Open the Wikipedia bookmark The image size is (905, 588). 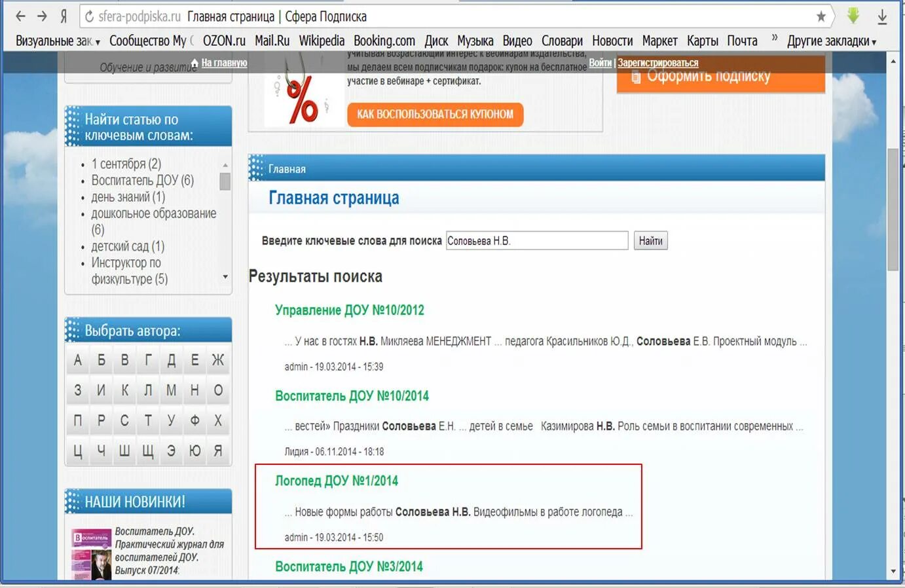322,41
